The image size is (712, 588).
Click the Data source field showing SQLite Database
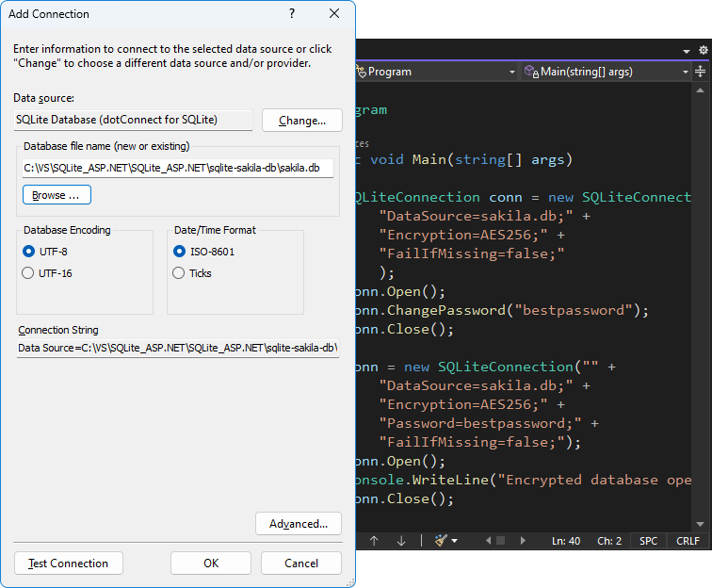(x=133, y=120)
